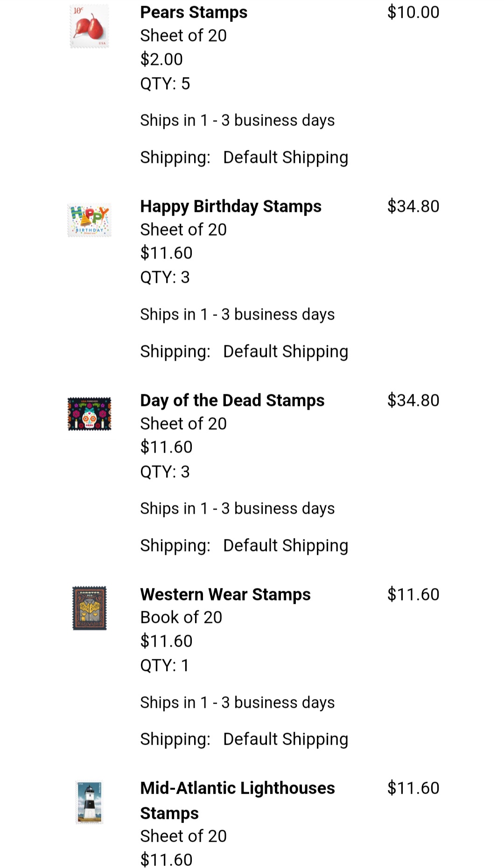Open the Mid-Atlantic Lighthouses stamp image
Screen dimensions: 504x868
click(x=89, y=802)
